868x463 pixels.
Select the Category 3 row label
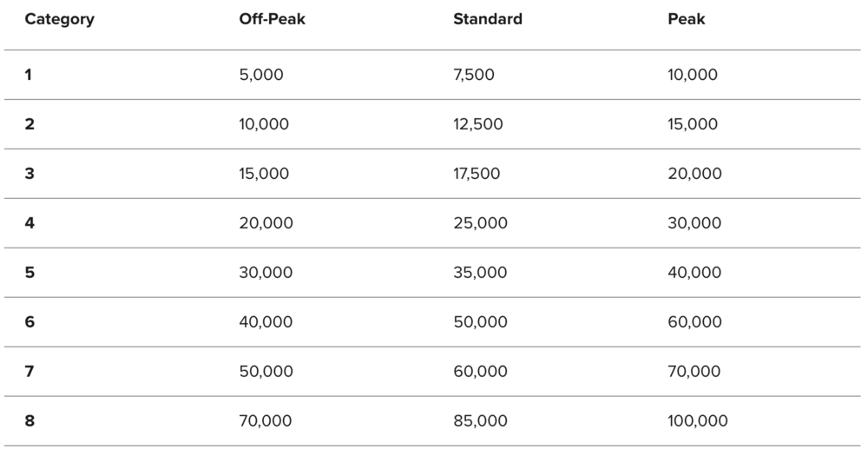pos(30,174)
